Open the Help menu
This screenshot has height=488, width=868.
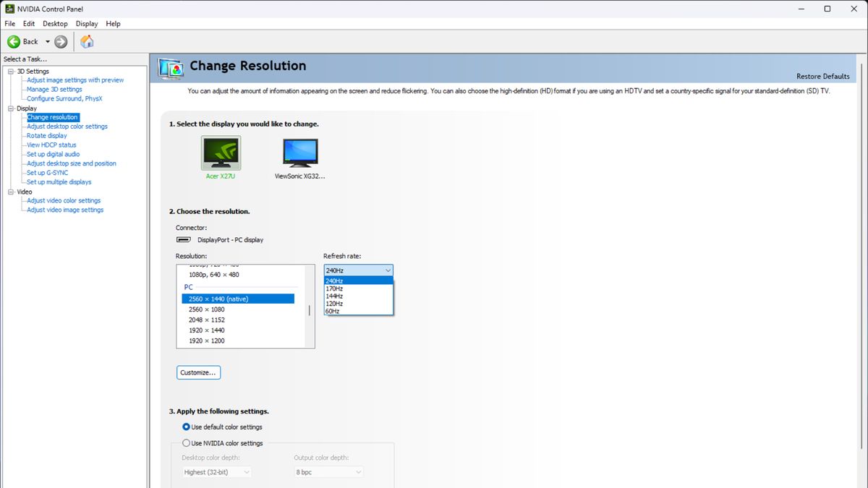tap(113, 24)
